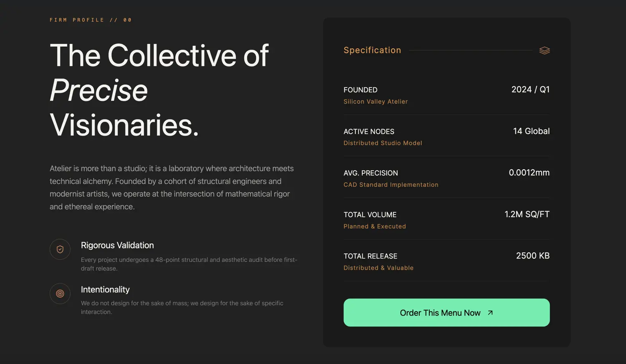Click the AVG. PRECISION row label
The height and width of the screenshot is (364, 626).
[371, 173]
